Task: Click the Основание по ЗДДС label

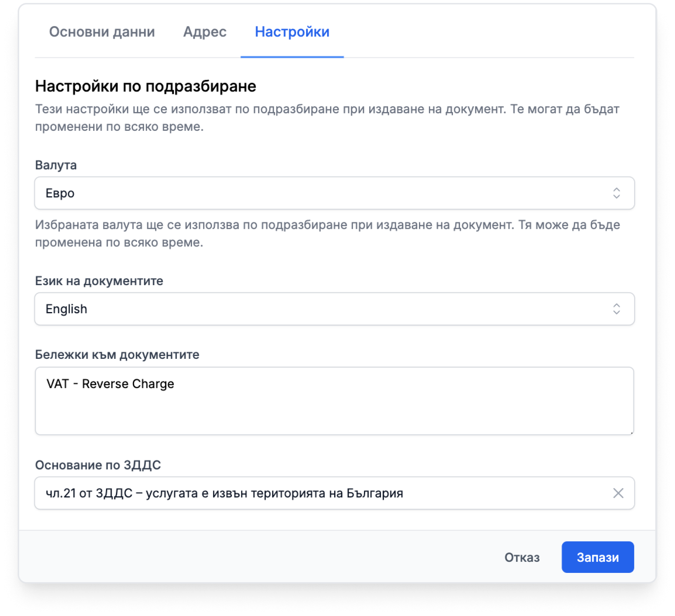Action: 98,465
